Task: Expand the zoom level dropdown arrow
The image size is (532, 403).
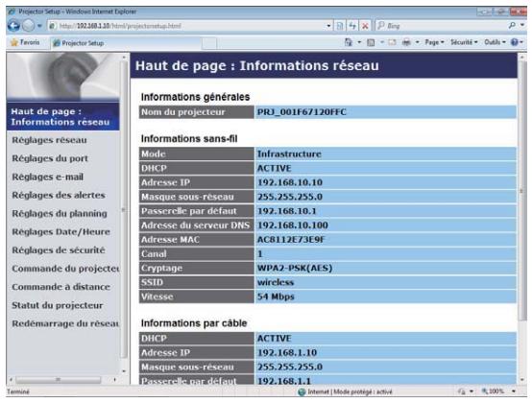Action: [x=514, y=391]
